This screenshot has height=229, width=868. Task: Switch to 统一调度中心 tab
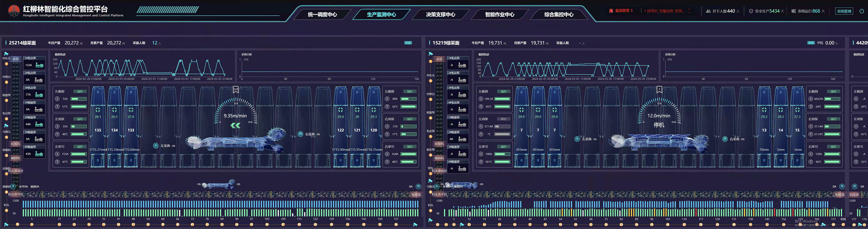click(x=322, y=15)
